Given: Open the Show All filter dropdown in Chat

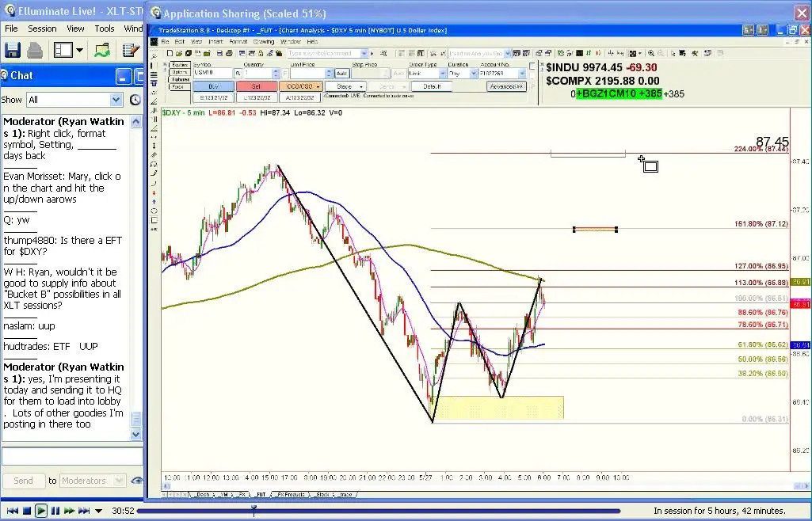Looking at the screenshot, I should click(x=74, y=100).
